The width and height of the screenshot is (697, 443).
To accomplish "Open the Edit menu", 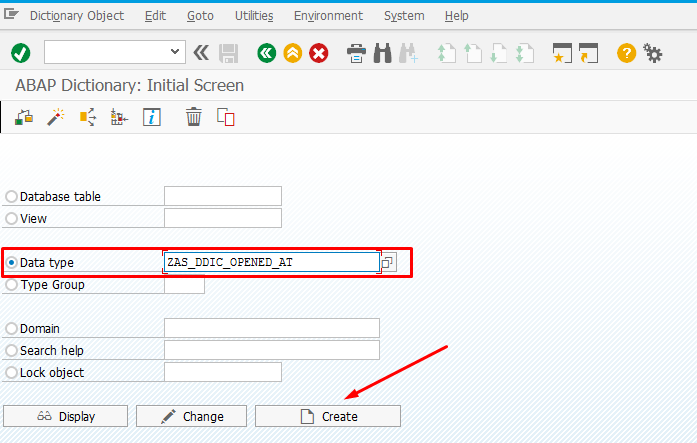I will tap(155, 16).
